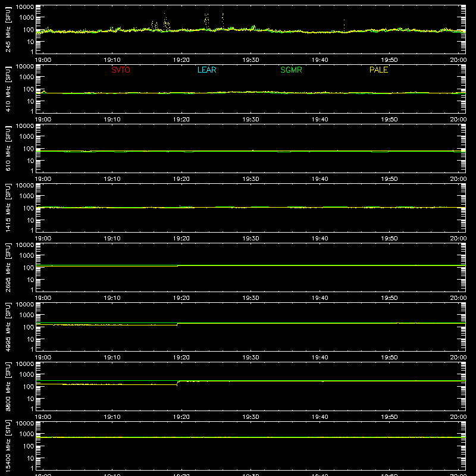
Task: Click the 410 MHz [SFU] axis title
Action: pyautogui.click(x=8, y=89)
